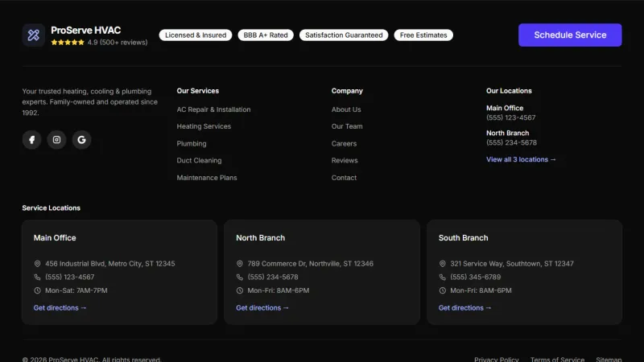The image size is (644, 362).
Task: Get directions to the South Branch
Action: click(x=465, y=308)
